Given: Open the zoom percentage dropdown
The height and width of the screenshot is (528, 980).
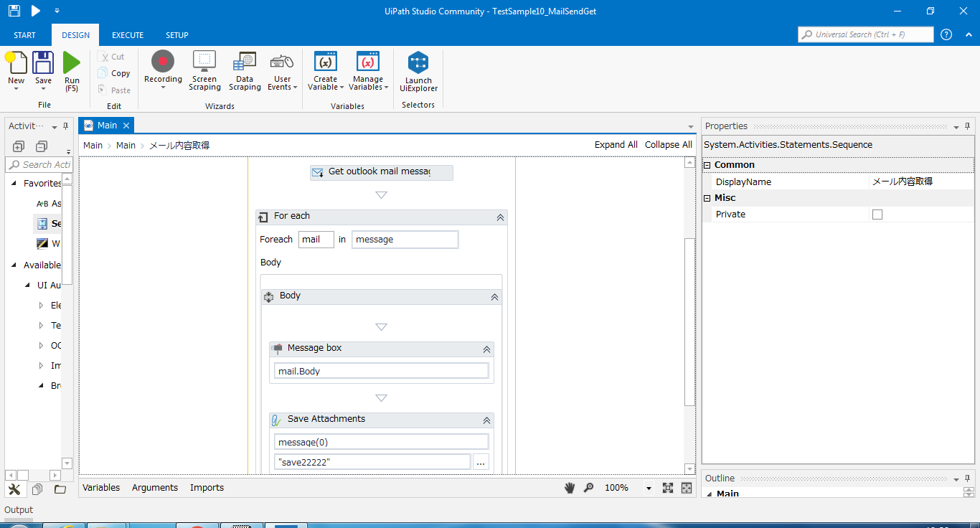Looking at the screenshot, I should pyautogui.click(x=649, y=488).
